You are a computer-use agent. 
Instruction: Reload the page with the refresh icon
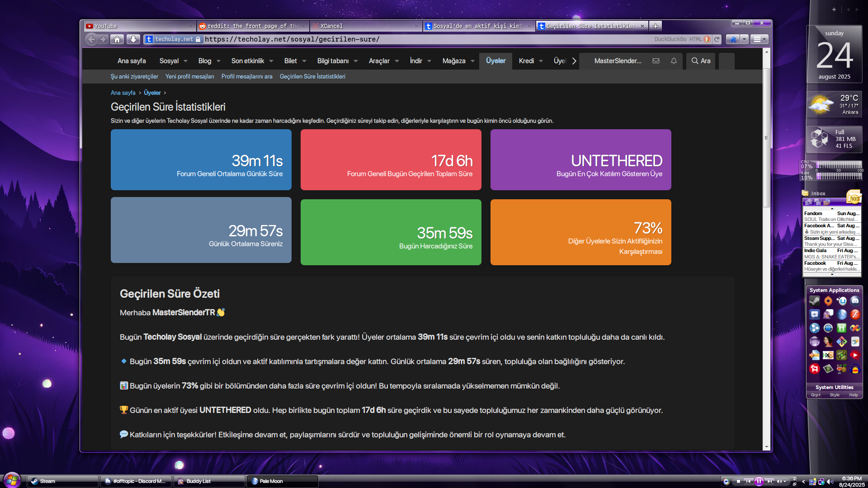click(717, 39)
